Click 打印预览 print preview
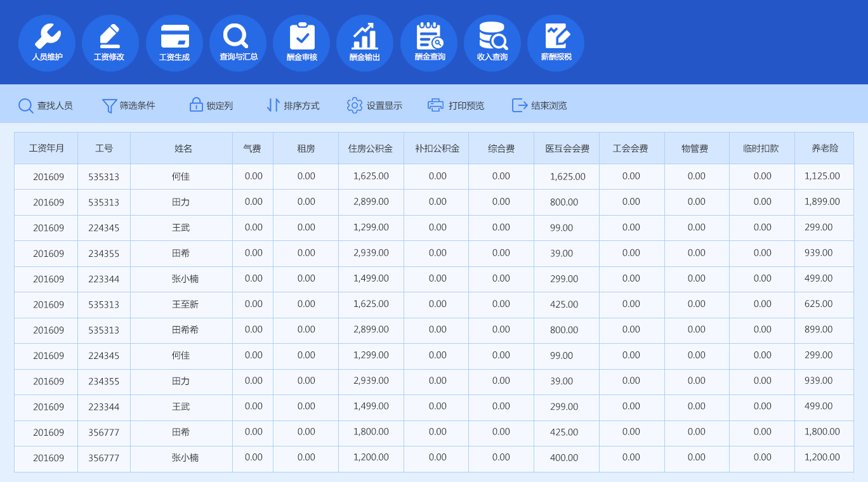The width and height of the screenshot is (868, 482). tap(456, 105)
